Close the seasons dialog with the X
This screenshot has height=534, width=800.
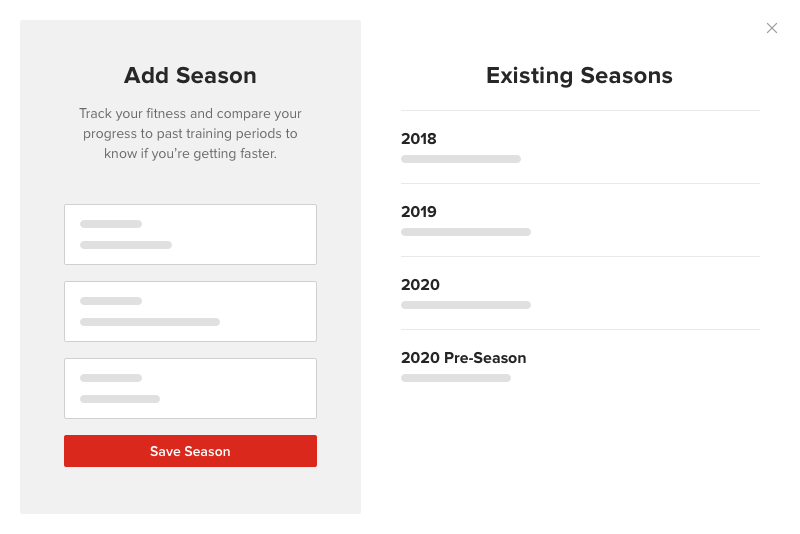(x=772, y=28)
